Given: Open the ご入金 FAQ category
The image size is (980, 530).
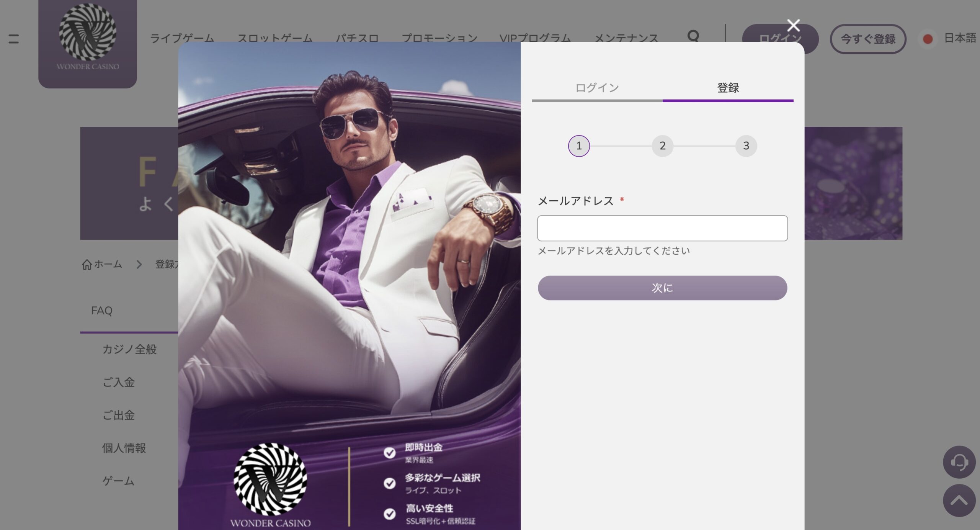Looking at the screenshot, I should point(118,382).
